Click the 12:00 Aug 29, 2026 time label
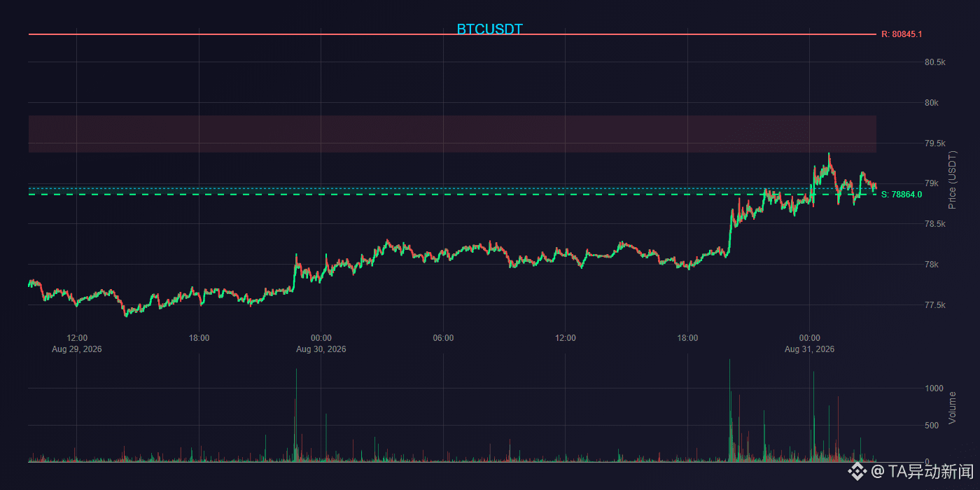 [x=77, y=343]
